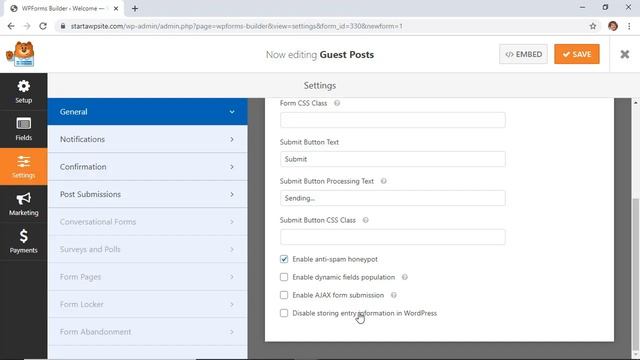Go forward in browser history

[27, 26]
